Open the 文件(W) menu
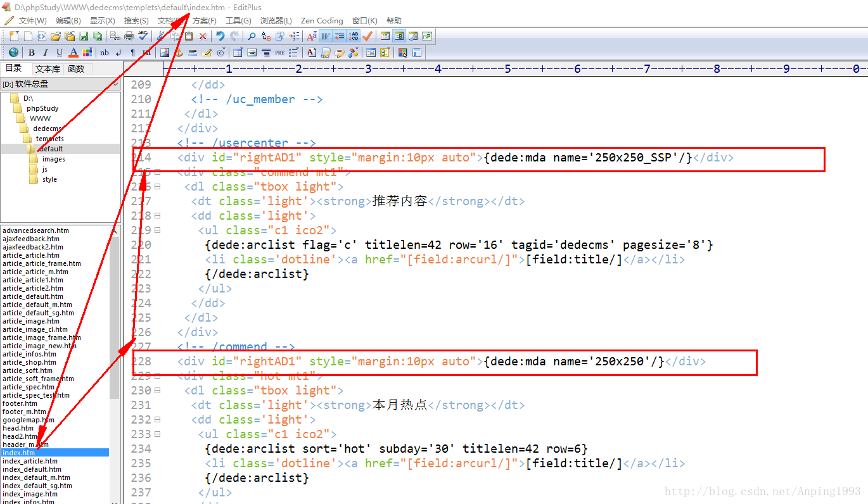The height and width of the screenshot is (504, 868). 32,21
